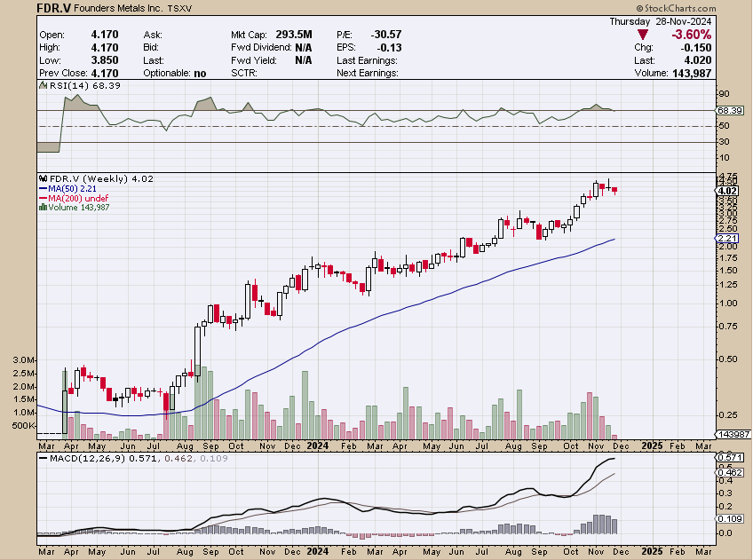
Task: Click the 68.39 RSI value tag on right axis
Action: [x=730, y=111]
